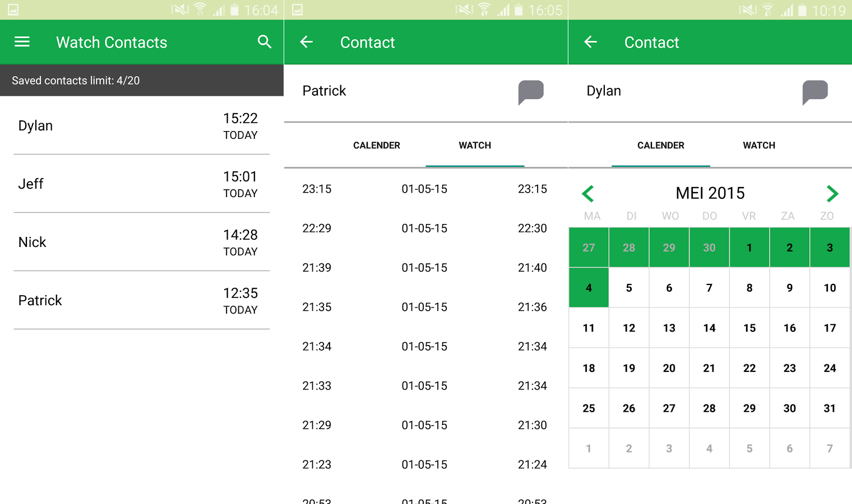This screenshot has height=504, width=852.
Task: Go to next month after MEI 2015
Action: (x=832, y=194)
